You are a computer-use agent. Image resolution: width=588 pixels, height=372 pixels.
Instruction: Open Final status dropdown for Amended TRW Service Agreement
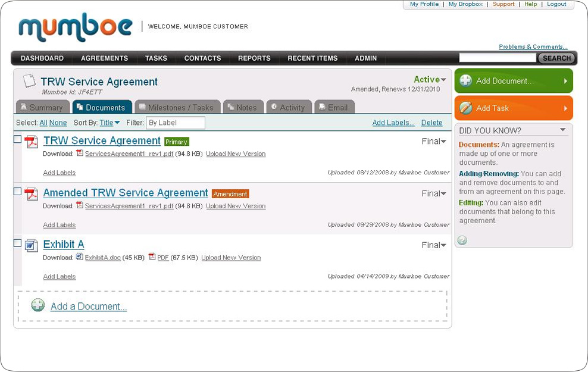(434, 193)
